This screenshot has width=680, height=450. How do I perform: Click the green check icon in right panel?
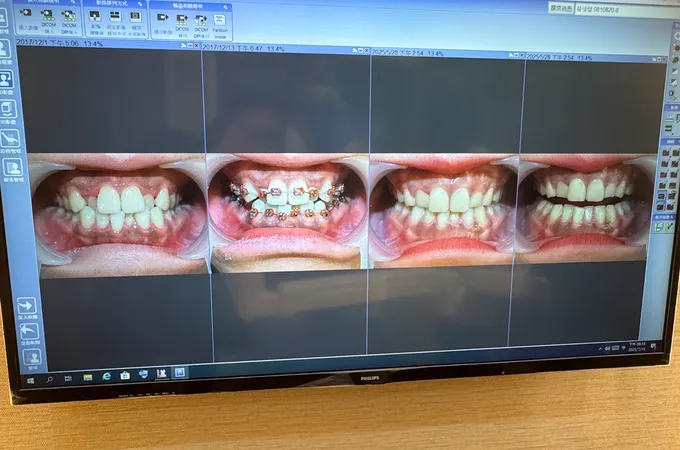point(668,227)
